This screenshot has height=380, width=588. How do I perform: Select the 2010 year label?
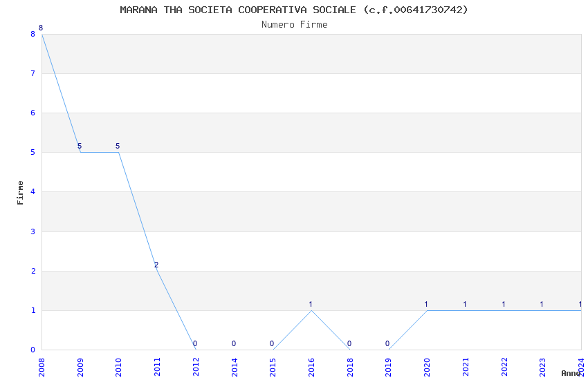coord(118,368)
